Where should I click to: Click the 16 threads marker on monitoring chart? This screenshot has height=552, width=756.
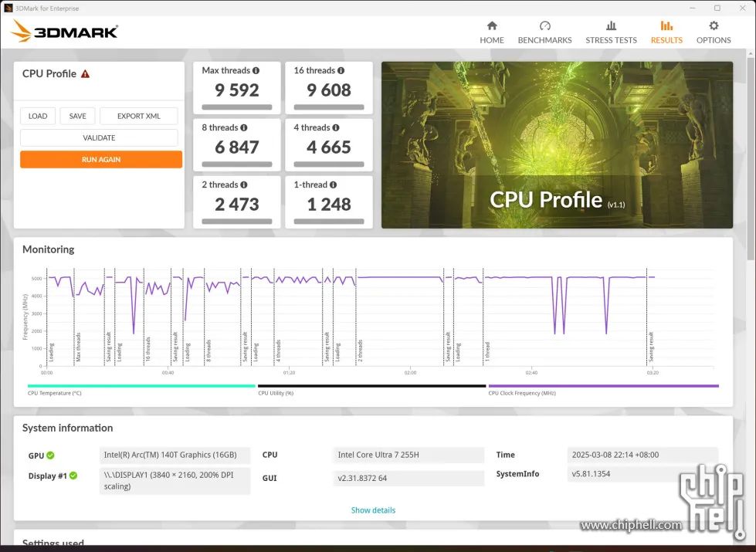148,349
